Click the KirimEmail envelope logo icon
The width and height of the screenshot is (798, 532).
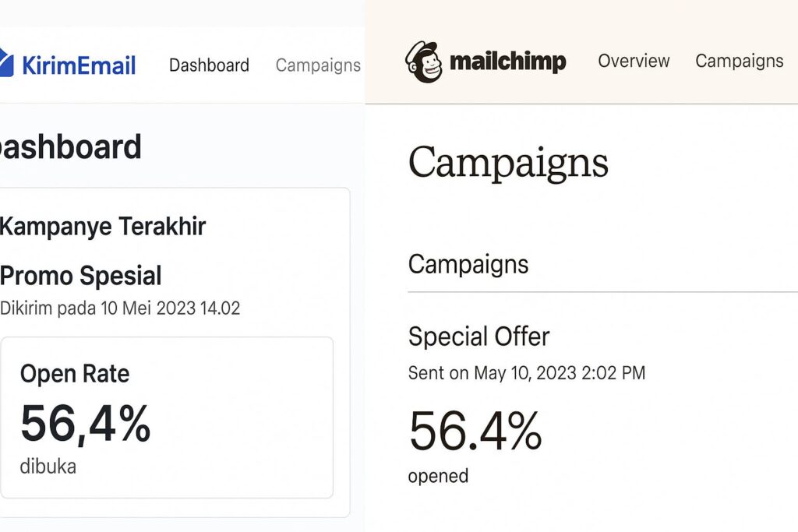tap(6, 64)
